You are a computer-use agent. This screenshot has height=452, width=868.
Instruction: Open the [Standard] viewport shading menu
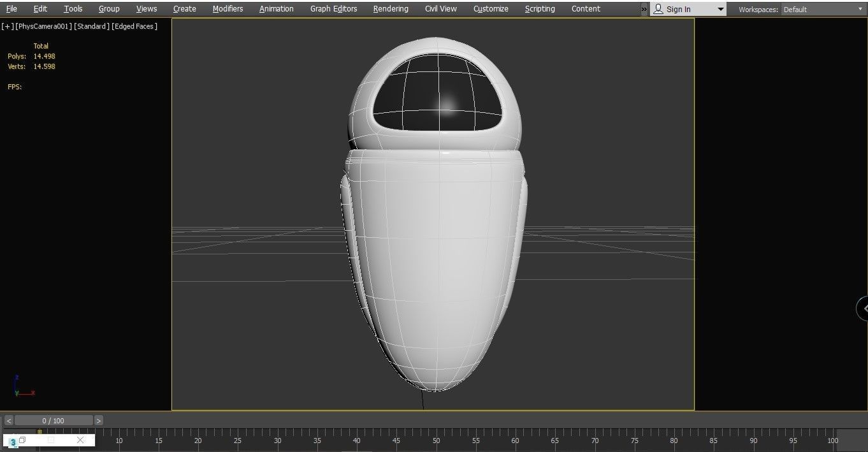92,26
